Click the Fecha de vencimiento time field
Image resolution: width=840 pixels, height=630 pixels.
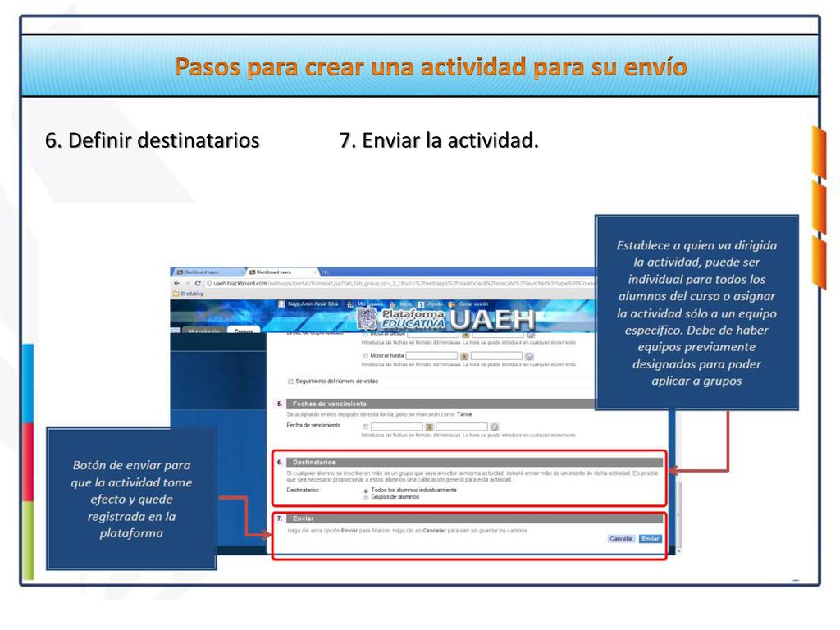[462, 427]
